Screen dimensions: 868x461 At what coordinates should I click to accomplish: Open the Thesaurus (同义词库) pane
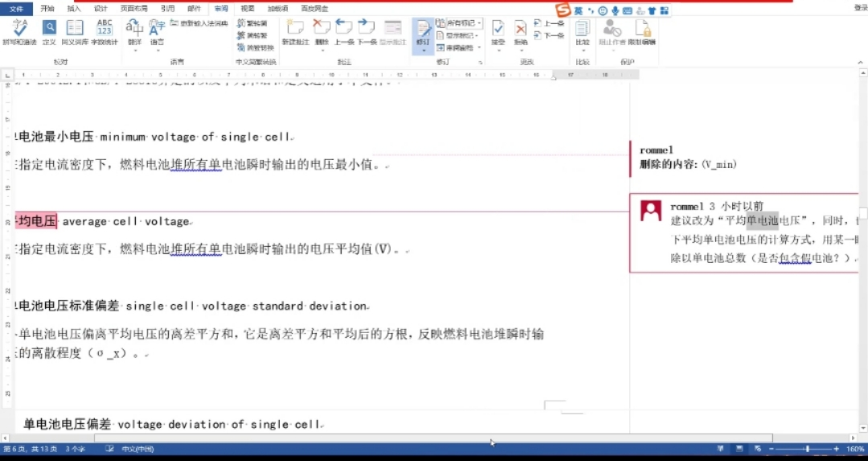tap(75, 31)
